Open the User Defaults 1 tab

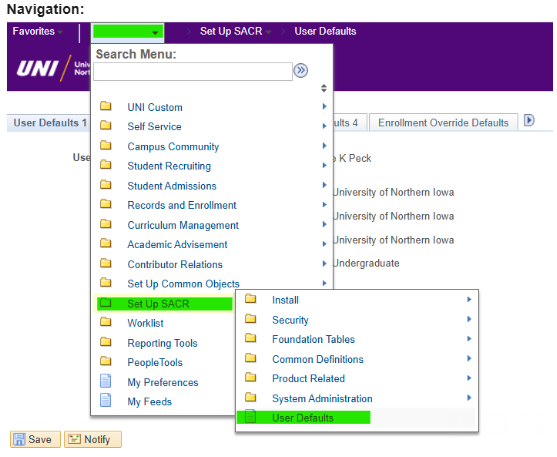tap(49, 123)
